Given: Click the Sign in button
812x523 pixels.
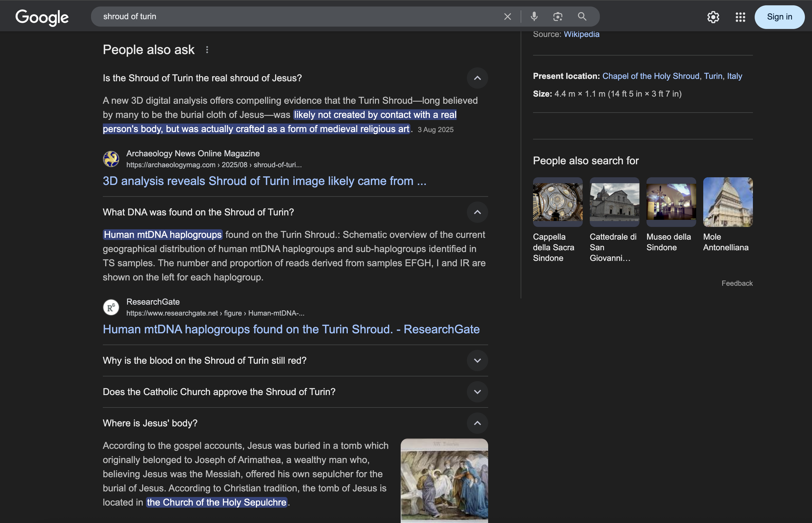Looking at the screenshot, I should tap(779, 17).
